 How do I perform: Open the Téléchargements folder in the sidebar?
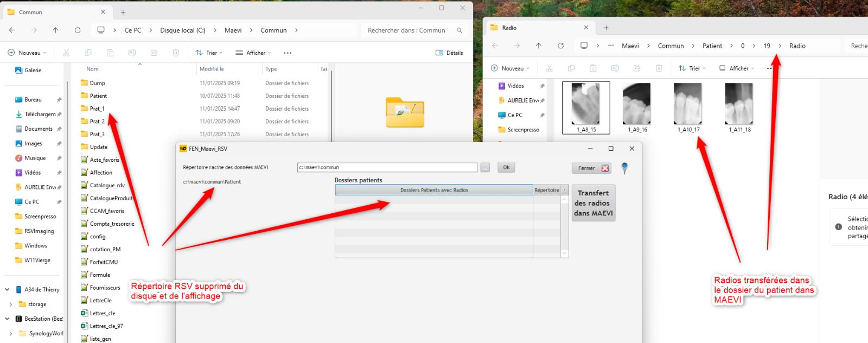point(40,115)
